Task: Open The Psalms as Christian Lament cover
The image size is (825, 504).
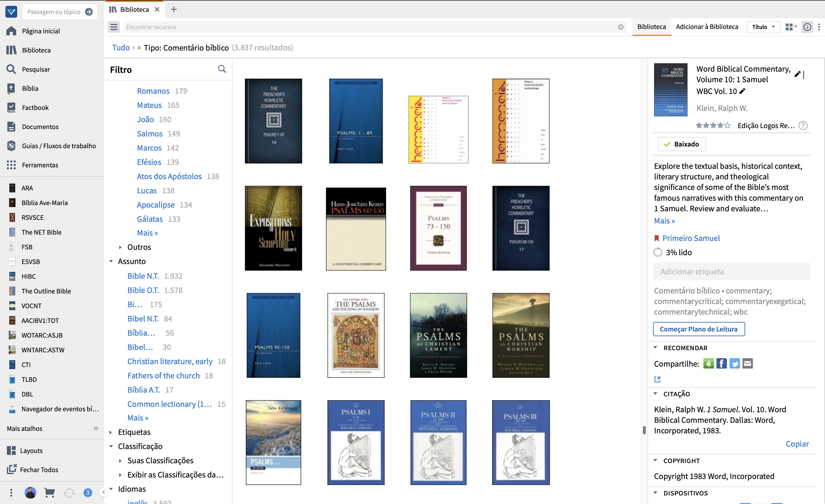Action: pos(438,335)
